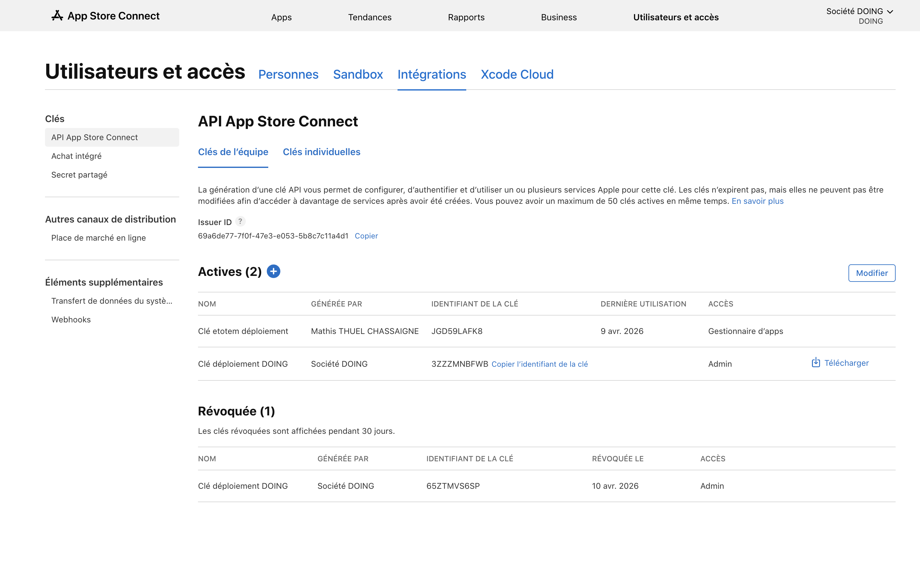Open Secret partagé in sidebar
The image size is (920, 588).
[x=79, y=175]
